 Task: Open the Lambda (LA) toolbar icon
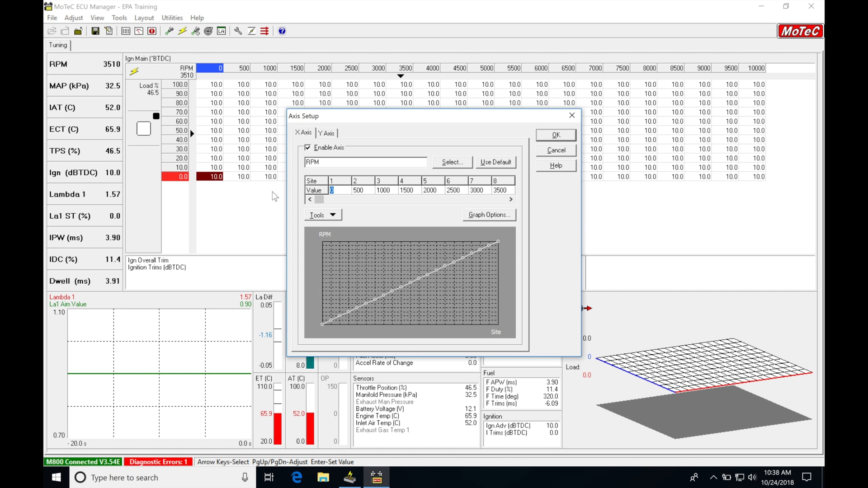click(x=222, y=31)
